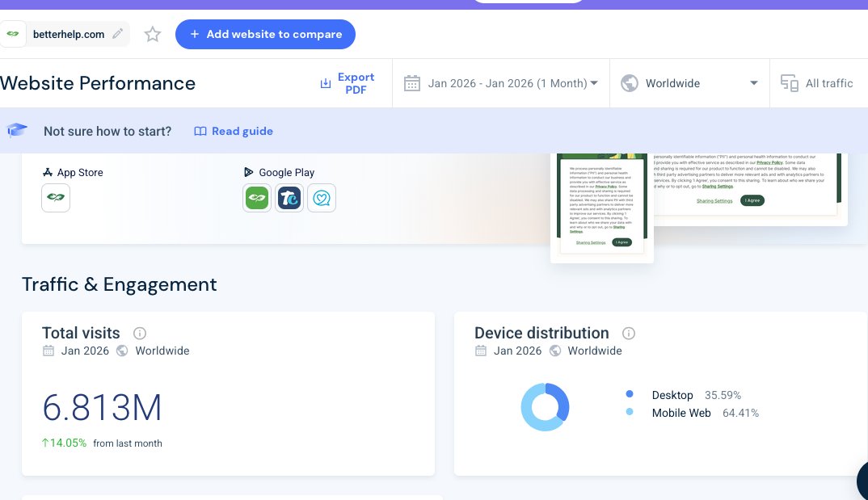Click the Device distribution donut chart
The height and width of the screenshot is (500, 868).
[546, 407]
